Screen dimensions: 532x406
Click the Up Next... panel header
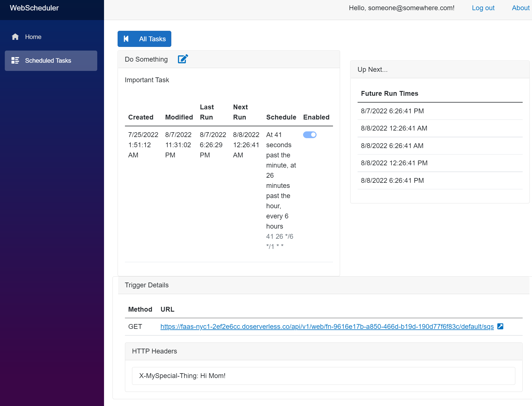tap(372, 70)
